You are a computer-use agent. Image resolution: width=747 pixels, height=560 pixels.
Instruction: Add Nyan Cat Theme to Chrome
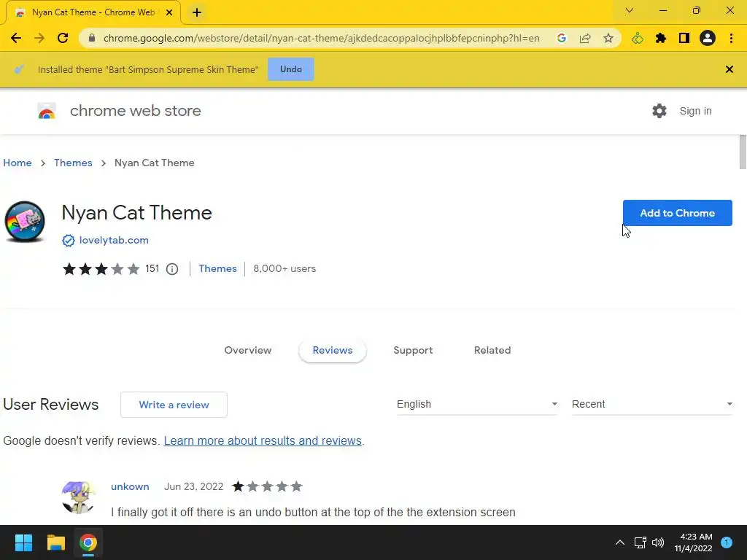(x=677, y=213)
